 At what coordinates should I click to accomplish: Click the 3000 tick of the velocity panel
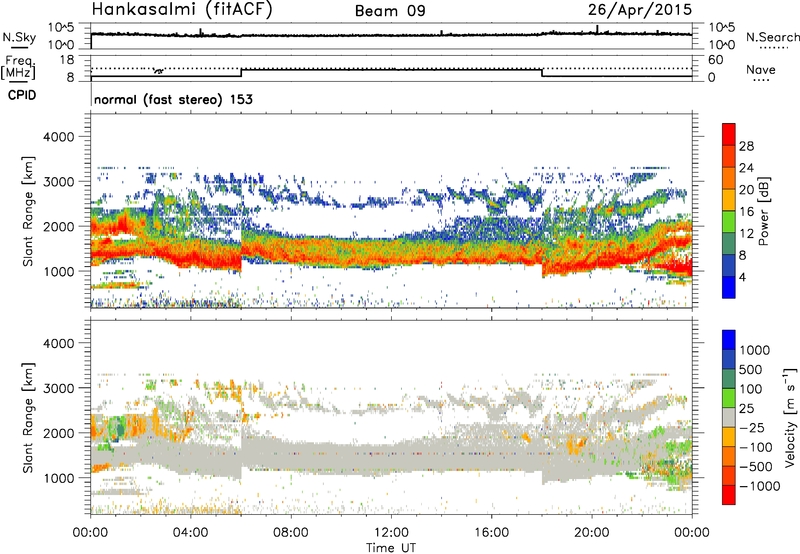(58, 388)
